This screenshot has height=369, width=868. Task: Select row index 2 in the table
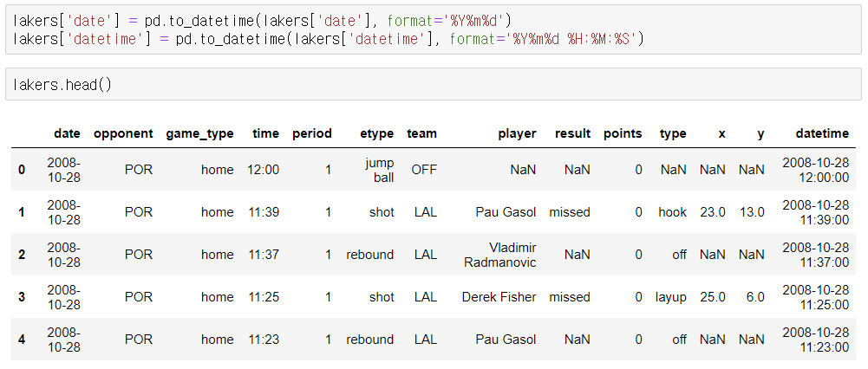22,255
